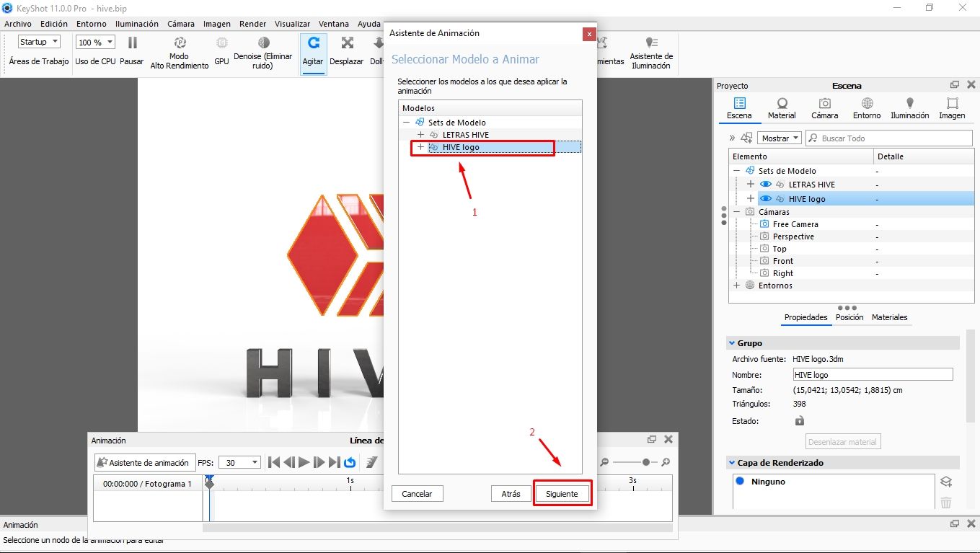
Task: Open the Archivo menu
Action: pyautogui.click(x=18, y=24)
